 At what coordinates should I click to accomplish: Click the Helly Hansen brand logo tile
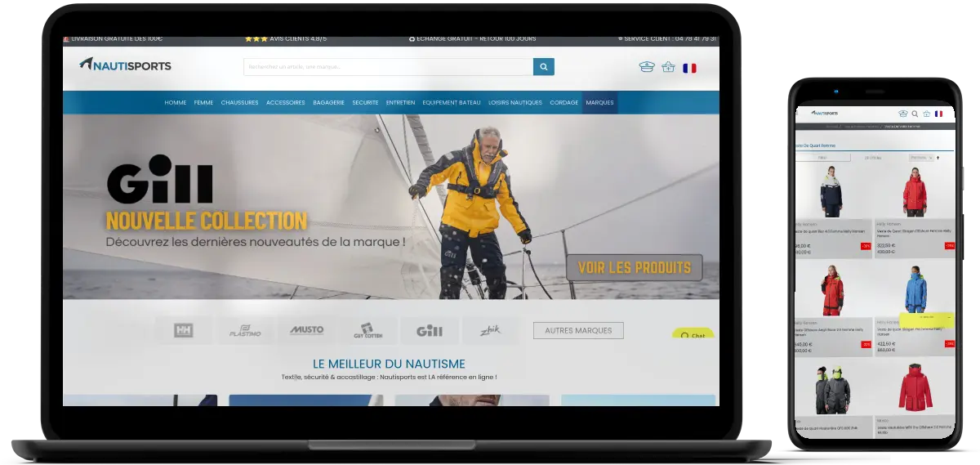click(184, 330)
